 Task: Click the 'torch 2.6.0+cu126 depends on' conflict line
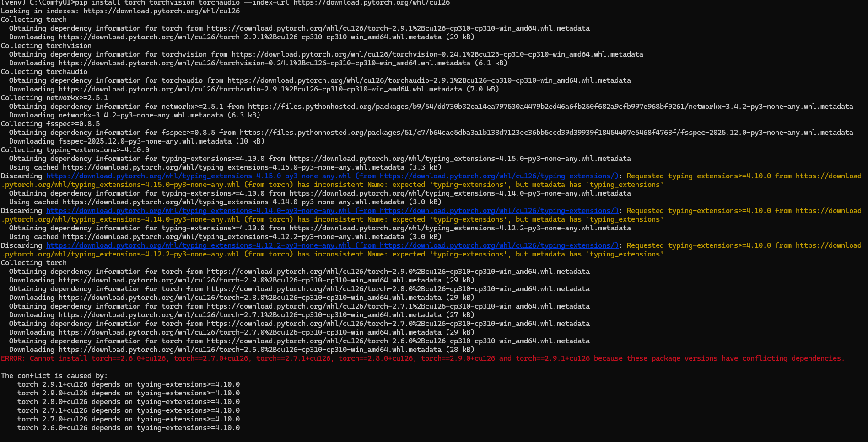[x=128, y=428]
